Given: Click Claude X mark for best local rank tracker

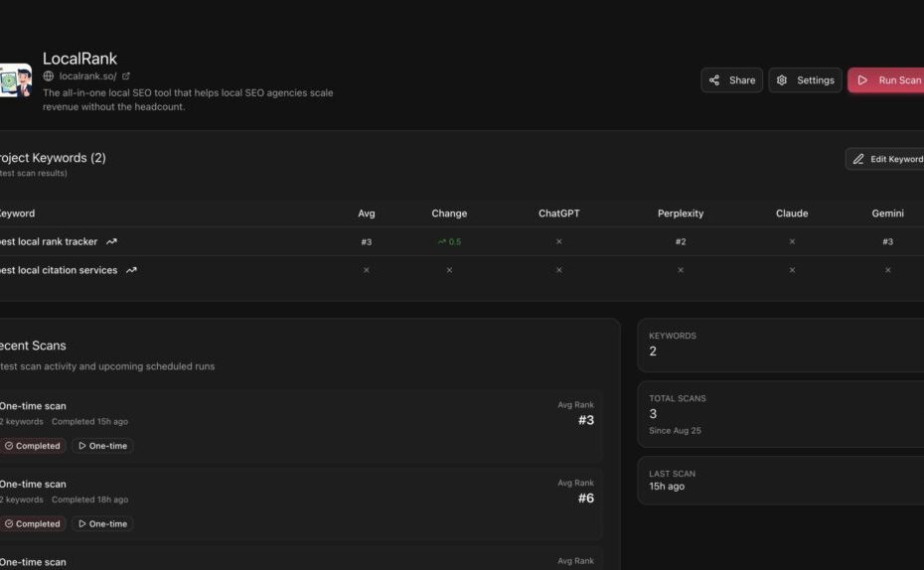Looking at the screenshot, I should (792, 241).
